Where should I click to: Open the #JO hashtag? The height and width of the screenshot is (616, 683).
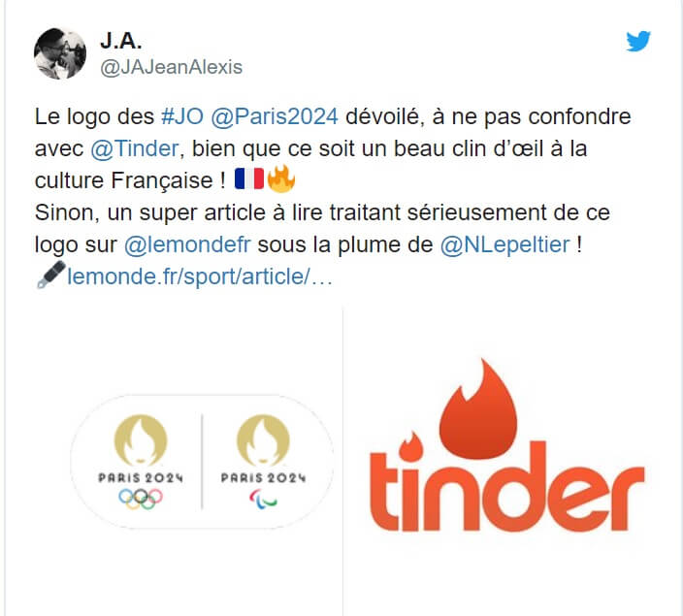pyautogui.click(x=182, y=116)
